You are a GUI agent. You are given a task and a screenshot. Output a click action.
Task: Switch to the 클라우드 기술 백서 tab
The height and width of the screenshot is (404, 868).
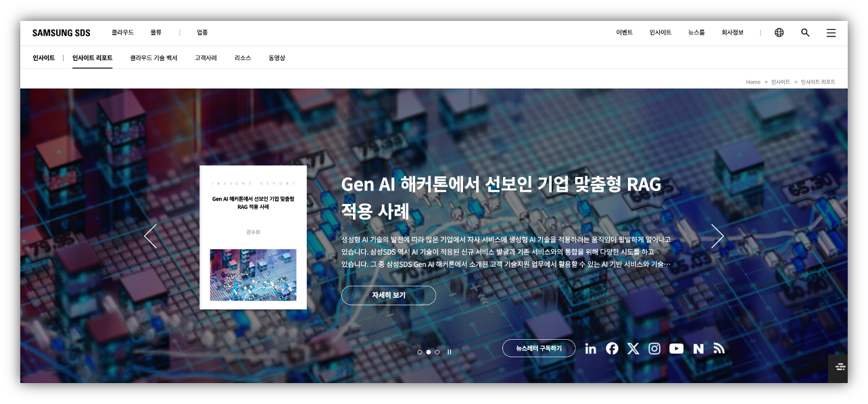(x=153, y=58)
